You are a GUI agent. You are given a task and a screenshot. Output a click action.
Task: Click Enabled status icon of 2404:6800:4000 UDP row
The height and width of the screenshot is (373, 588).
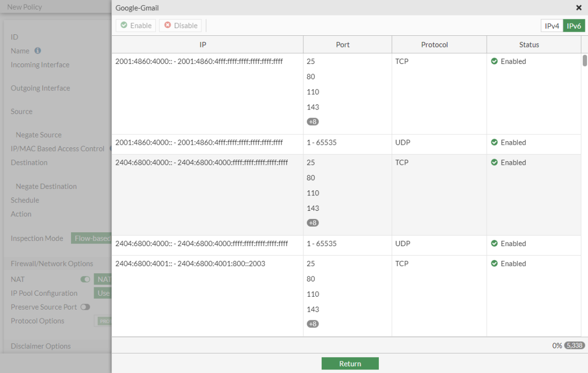click(x=494, y=244)
